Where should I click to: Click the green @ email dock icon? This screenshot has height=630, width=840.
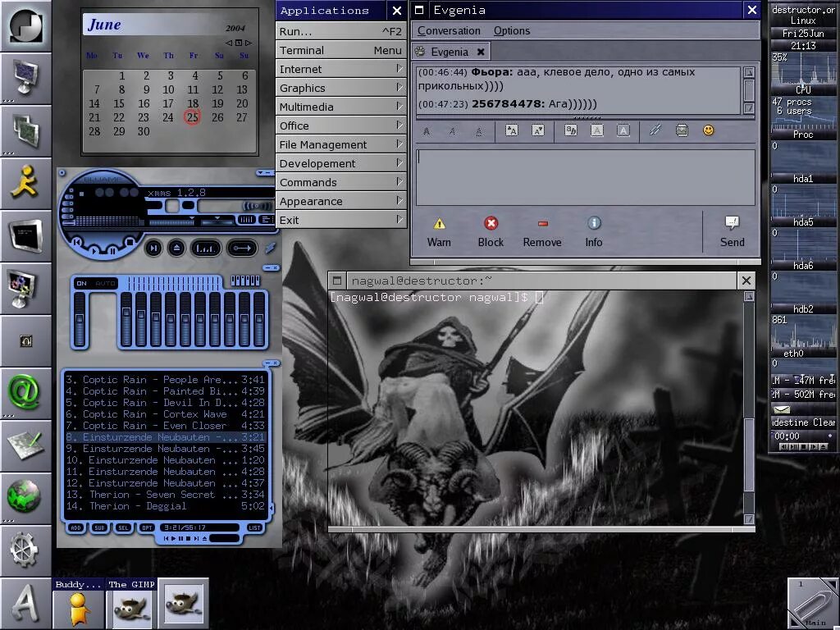[x=24, y=393]
